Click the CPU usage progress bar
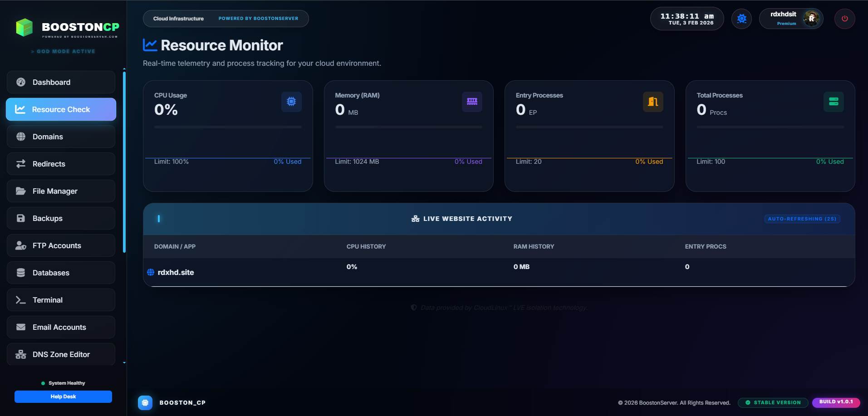Viewport: 868px width, 416px height. tap(227, 127)
